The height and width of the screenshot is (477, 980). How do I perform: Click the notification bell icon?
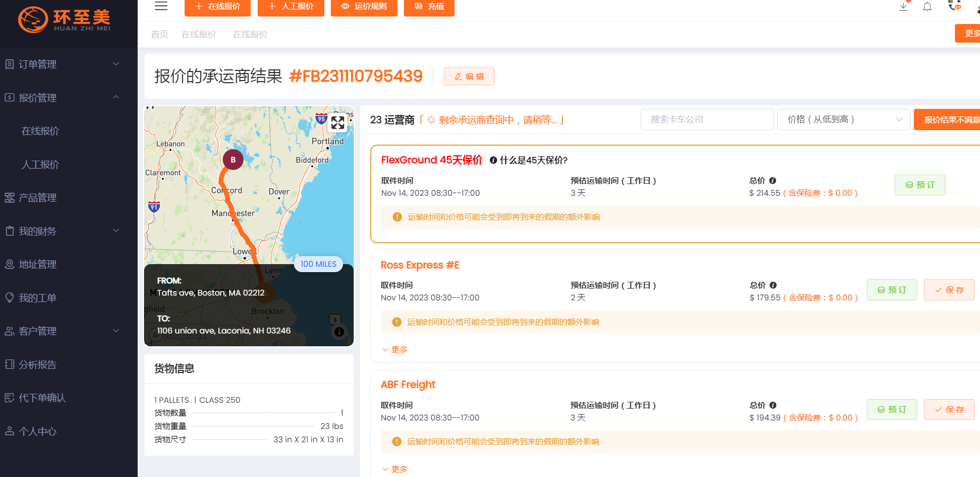927,7
